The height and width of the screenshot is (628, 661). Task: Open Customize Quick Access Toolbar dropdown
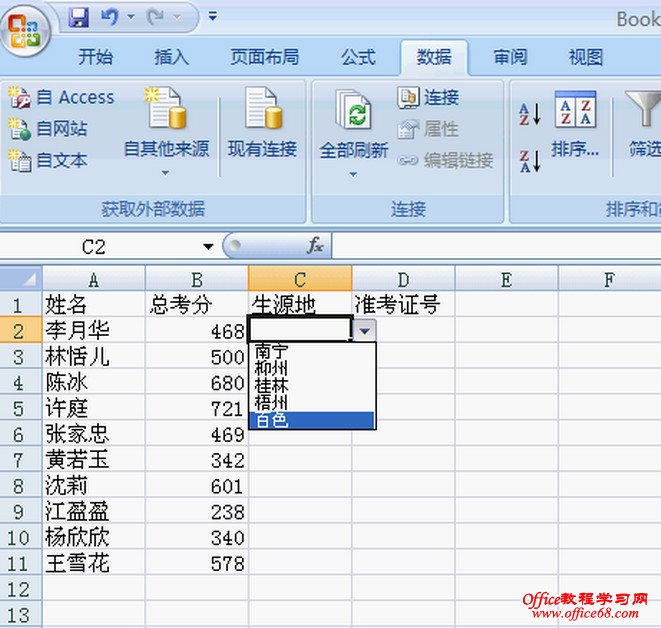coord(213,17)
